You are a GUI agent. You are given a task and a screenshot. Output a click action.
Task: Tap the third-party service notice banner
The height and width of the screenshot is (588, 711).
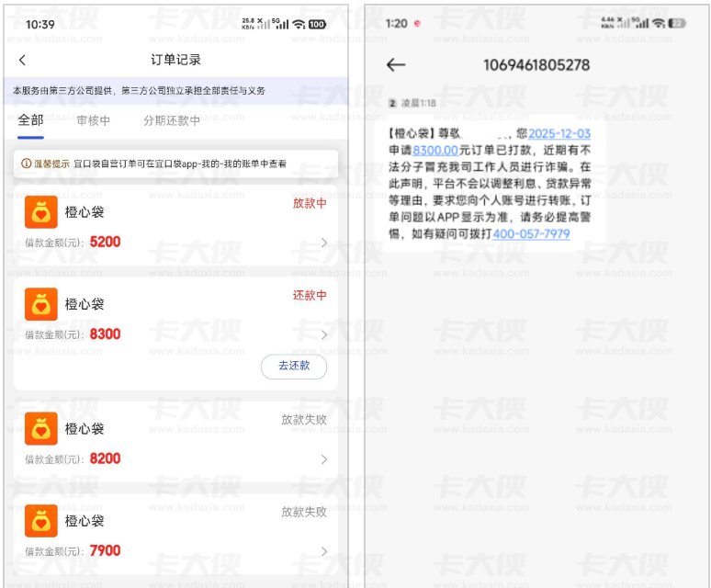pyautogui.click(x=176, y=91)
